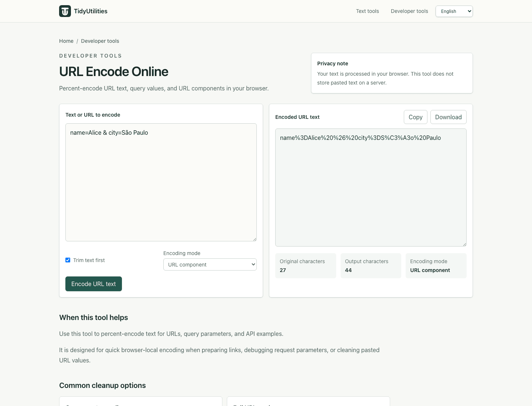Grab the output textarea resize handle
The width and height of the screenshot is (532, 406).
pos(464,244)
